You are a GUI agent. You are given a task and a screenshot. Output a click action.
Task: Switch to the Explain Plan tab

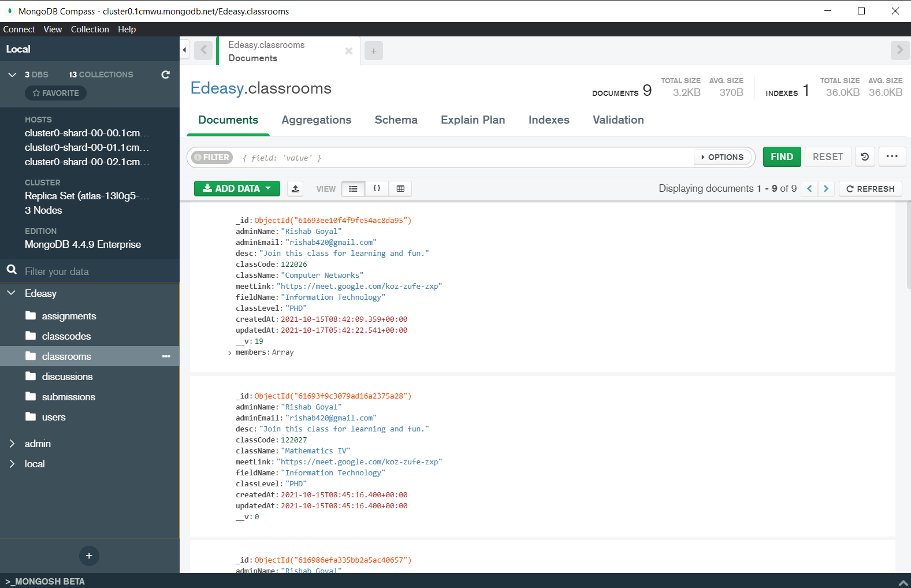coord(473,120)
